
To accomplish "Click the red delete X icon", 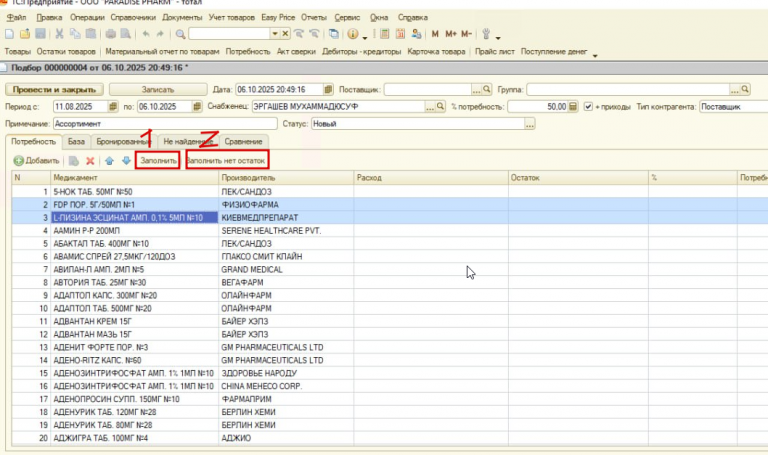I will (91, 160).
